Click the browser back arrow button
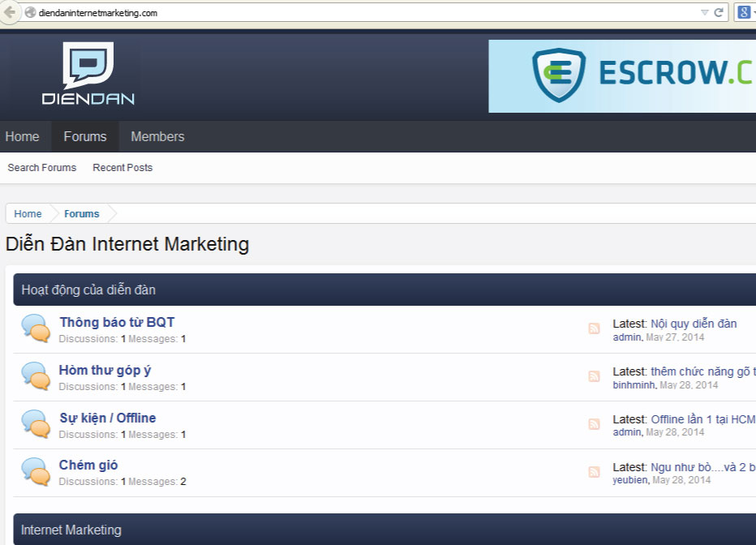This screenshot has height=545, width=756. pos(9,12)
